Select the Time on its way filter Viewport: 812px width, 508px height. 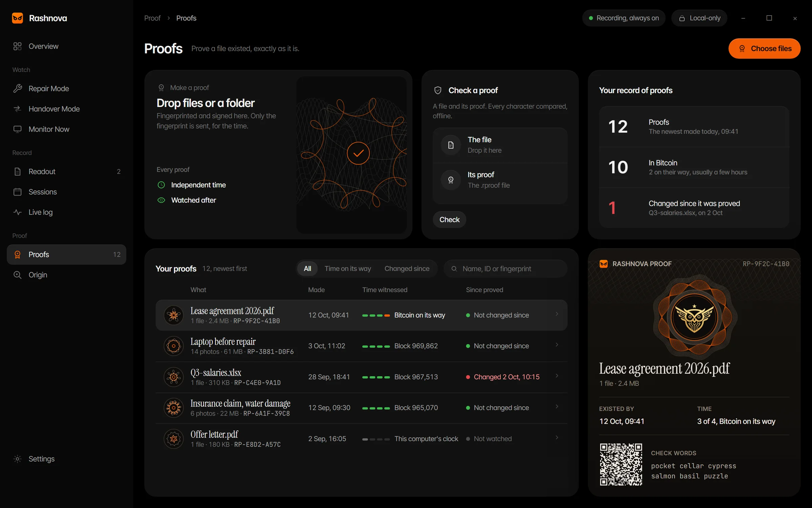tap(348, 269)
